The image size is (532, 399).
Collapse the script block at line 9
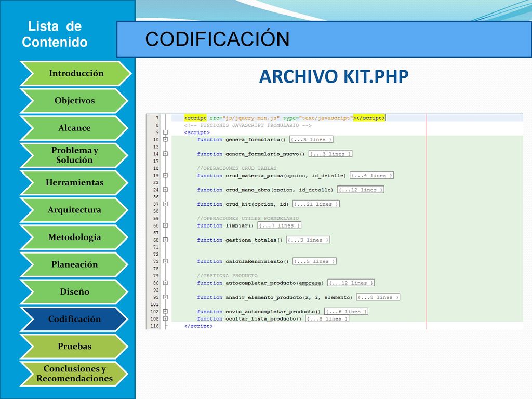[165, 132]
